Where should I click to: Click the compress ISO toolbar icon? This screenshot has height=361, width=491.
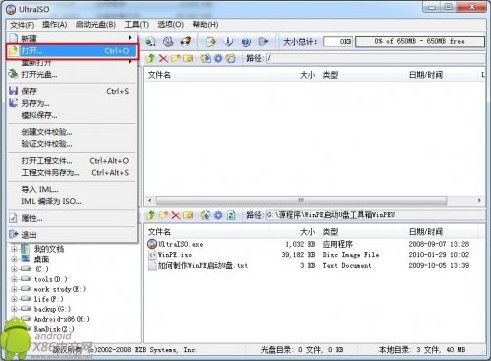tap(211, 42)
